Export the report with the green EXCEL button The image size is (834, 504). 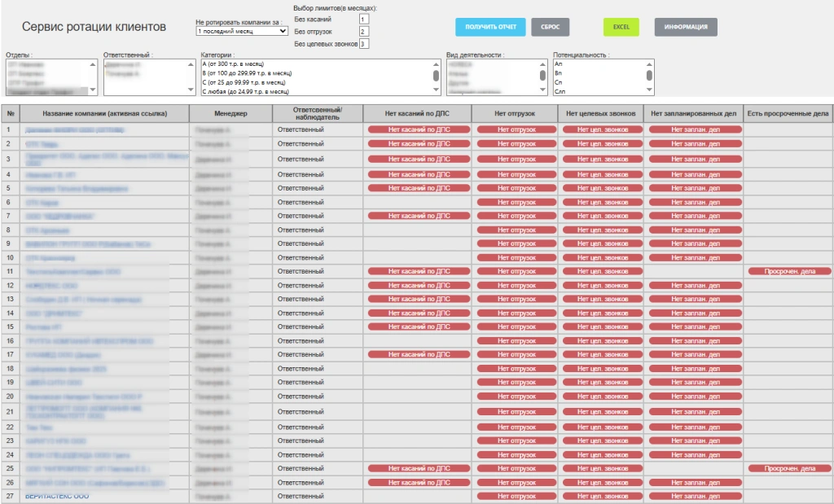[x=621, y=27]
